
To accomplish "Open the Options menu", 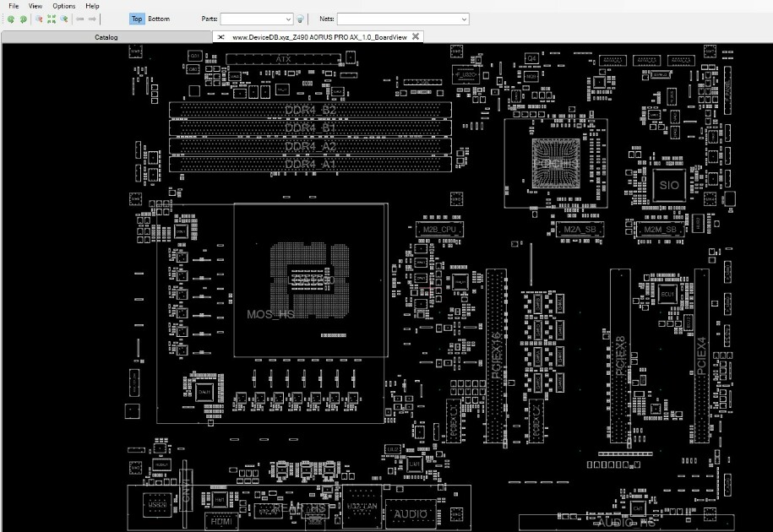I will tap(64, 6).
